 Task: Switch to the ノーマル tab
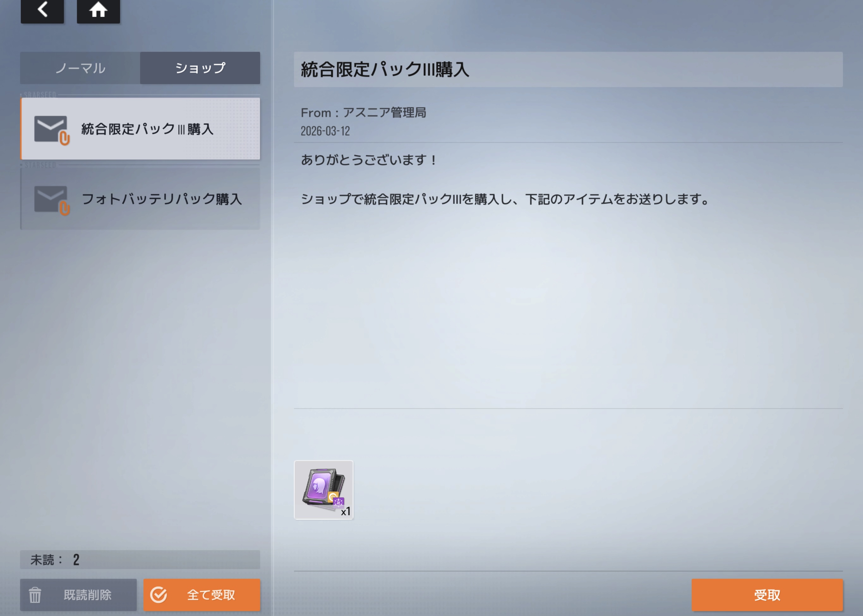[80, 68]
